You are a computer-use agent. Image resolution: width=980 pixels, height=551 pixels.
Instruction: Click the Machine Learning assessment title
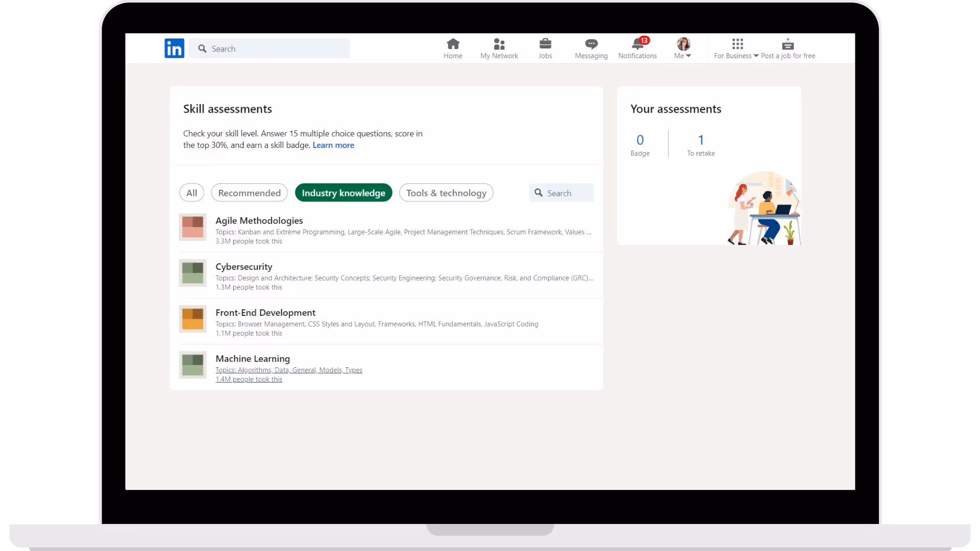point(252,359)
